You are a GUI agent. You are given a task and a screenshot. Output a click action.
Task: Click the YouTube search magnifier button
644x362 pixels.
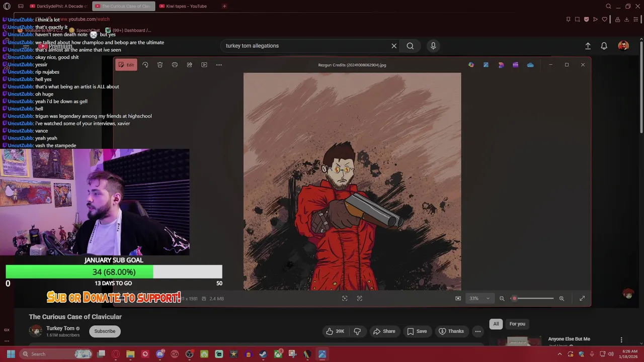click(x=410, y=46)
